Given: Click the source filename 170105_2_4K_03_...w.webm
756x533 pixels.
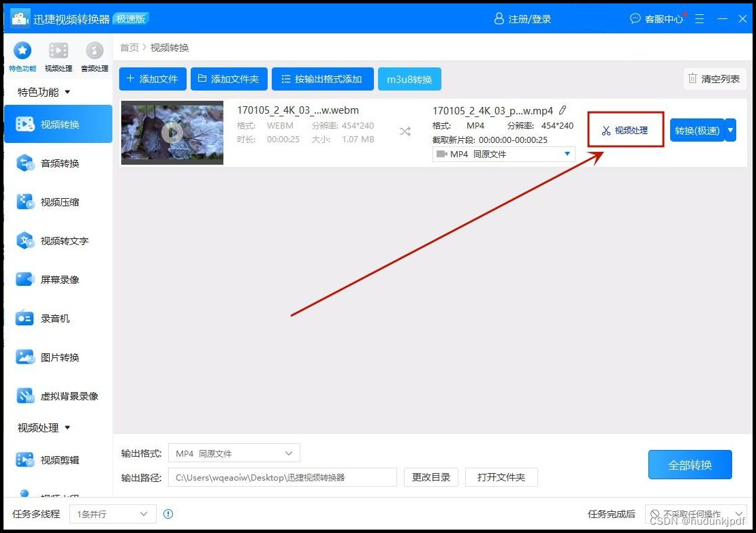Looking at the screenshot, I should (298, 110).
